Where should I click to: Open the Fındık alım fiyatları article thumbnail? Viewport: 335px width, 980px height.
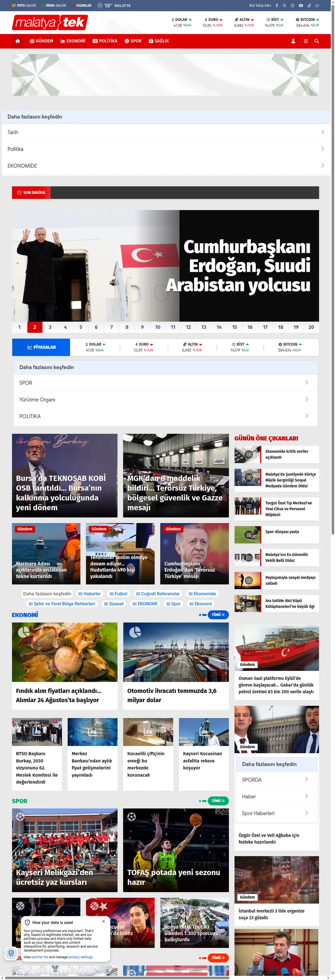coord(65,652)
